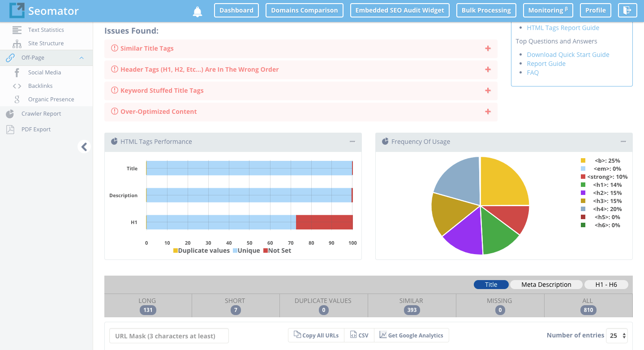
Task: Collapse the Off-Page sidebar section
Action: pyautogui.click(x=82, y=58)
